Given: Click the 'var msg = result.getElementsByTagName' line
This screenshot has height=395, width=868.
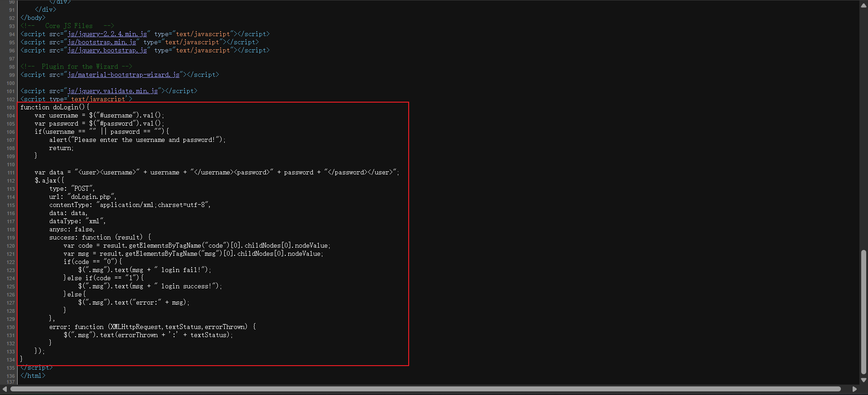Looking at the screenshot, I should coord(193,254).
